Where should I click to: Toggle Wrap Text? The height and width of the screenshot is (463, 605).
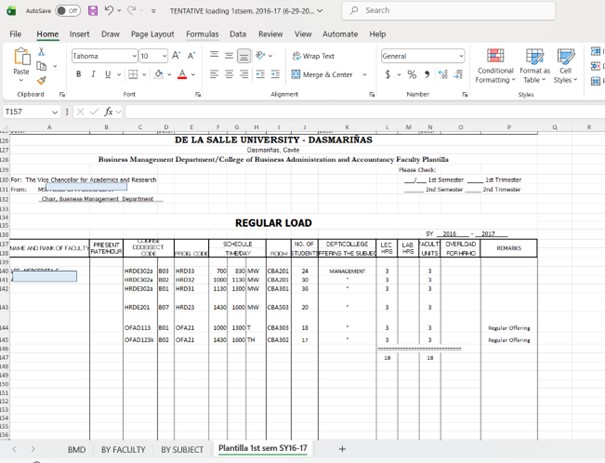[313, 56]
